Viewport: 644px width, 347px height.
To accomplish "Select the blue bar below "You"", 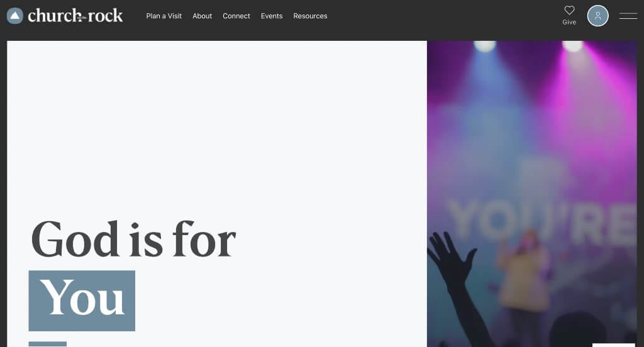I will click(48, 344).
